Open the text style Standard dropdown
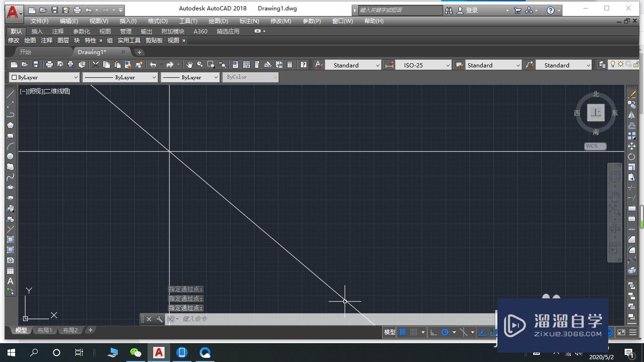This screenshot has height=362, width=644. click(x=353, y=65)
